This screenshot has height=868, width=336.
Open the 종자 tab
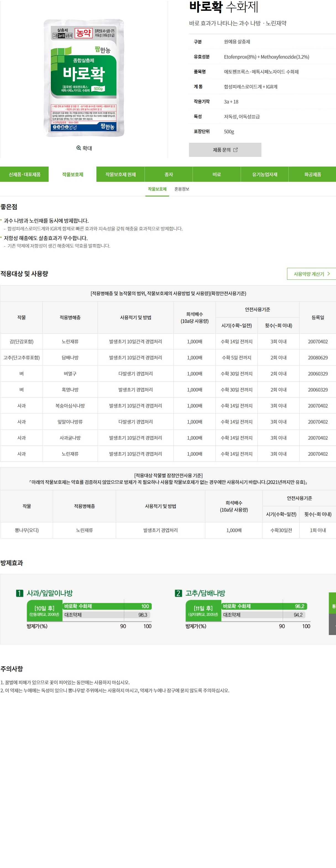[169, 174]
